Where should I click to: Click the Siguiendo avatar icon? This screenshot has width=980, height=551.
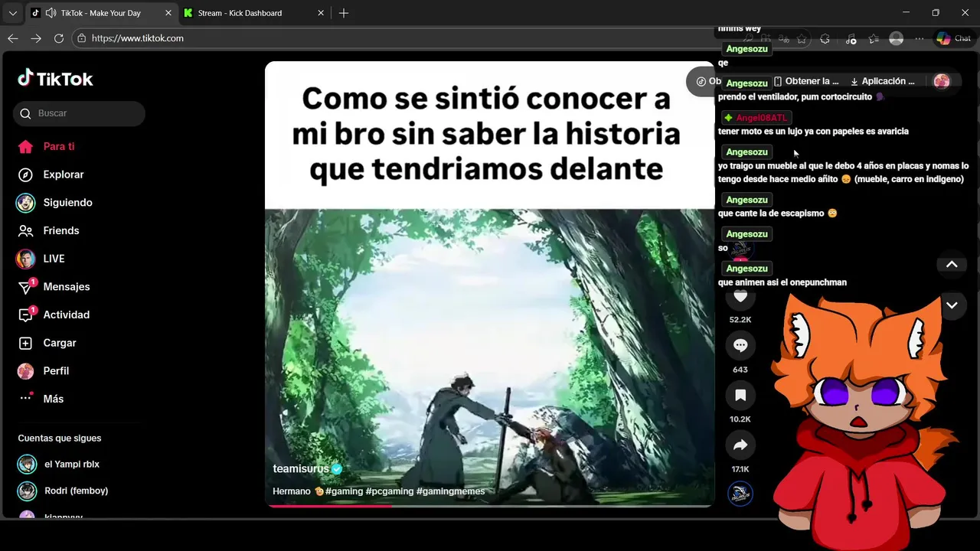pos(25,203)
